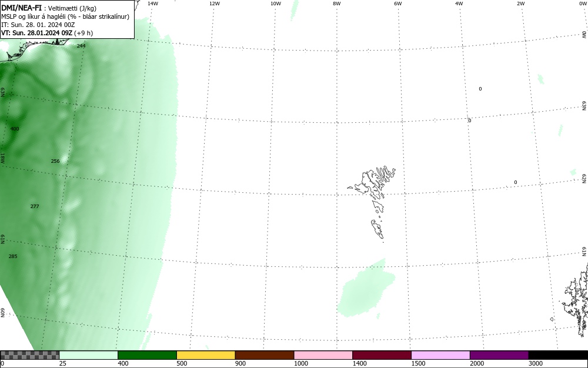Click the yellow 500–900 legend swatch
The image size is (588, 368).
[206, 355]
